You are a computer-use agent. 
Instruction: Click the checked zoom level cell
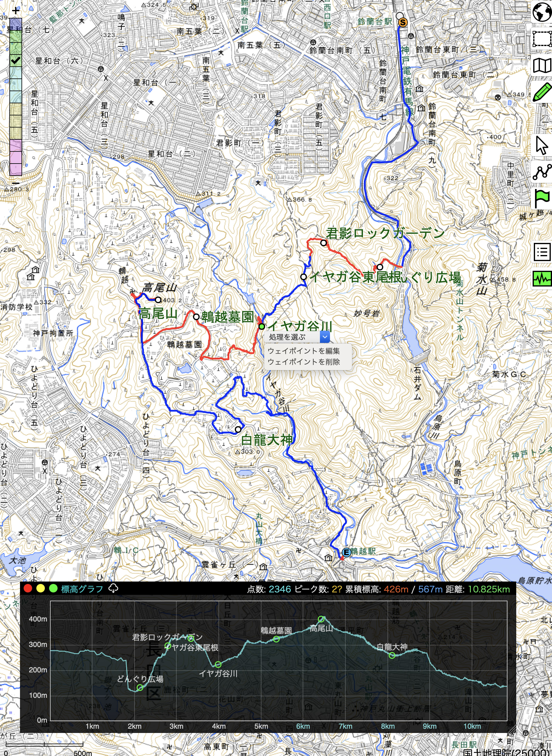click(x=16, y=61)
